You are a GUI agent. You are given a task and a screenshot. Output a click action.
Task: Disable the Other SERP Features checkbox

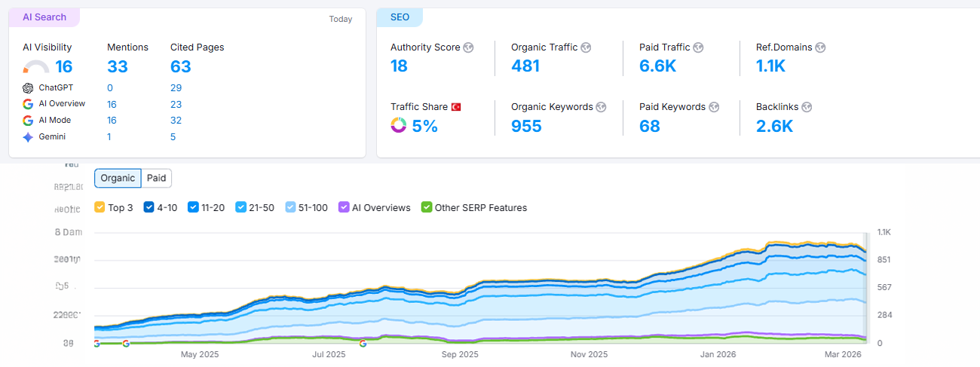(x=427, y=207)
